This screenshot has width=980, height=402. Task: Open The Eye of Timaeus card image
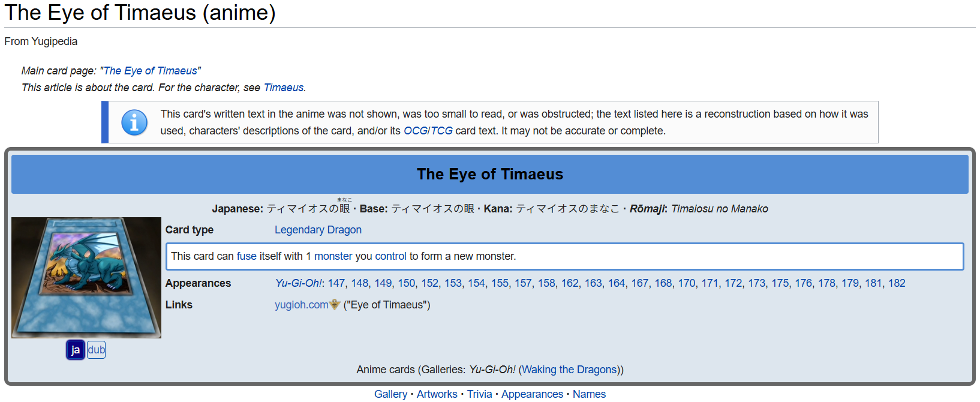point(86,278)
